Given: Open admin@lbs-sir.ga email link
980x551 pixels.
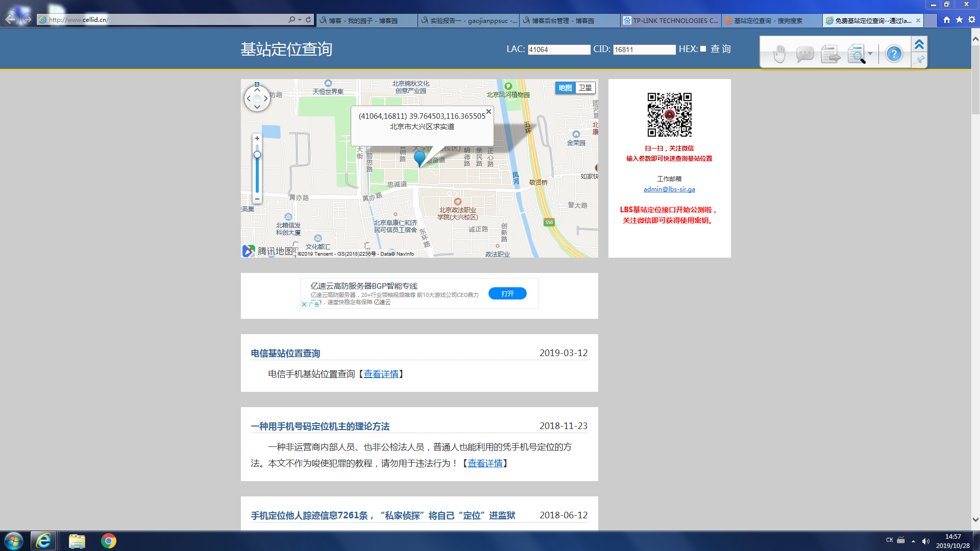Looking at the screenshot, I should pyautogui.click(x=669, y=189).
